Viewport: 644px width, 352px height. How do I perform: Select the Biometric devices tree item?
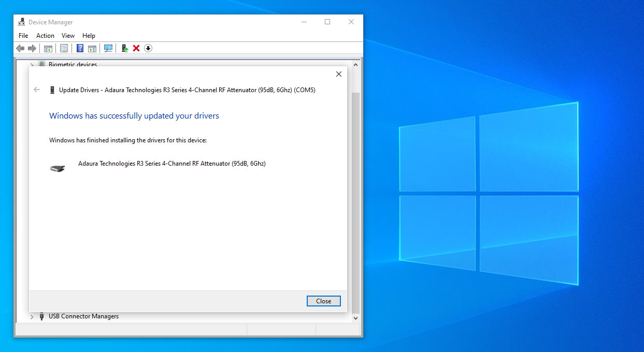[x=73, y=64]
